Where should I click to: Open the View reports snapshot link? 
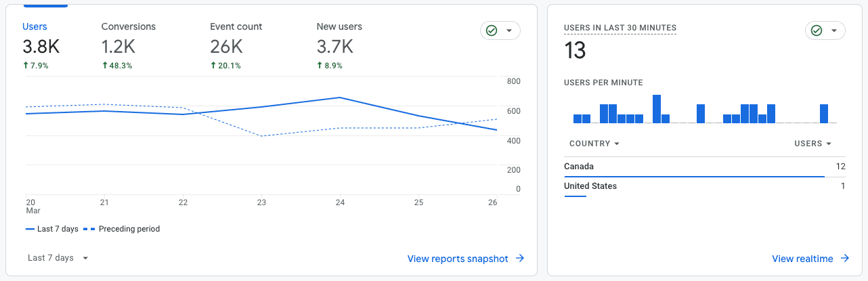(458, 259)
